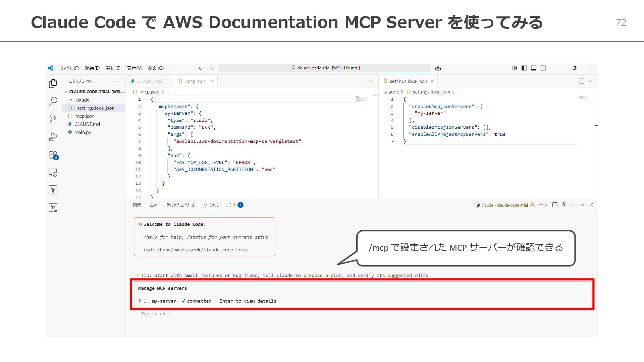Viewport: 644px width, 362px height.
Task: Click line number 7 in .mcp.json editor
Action: (x=139, y=141)
